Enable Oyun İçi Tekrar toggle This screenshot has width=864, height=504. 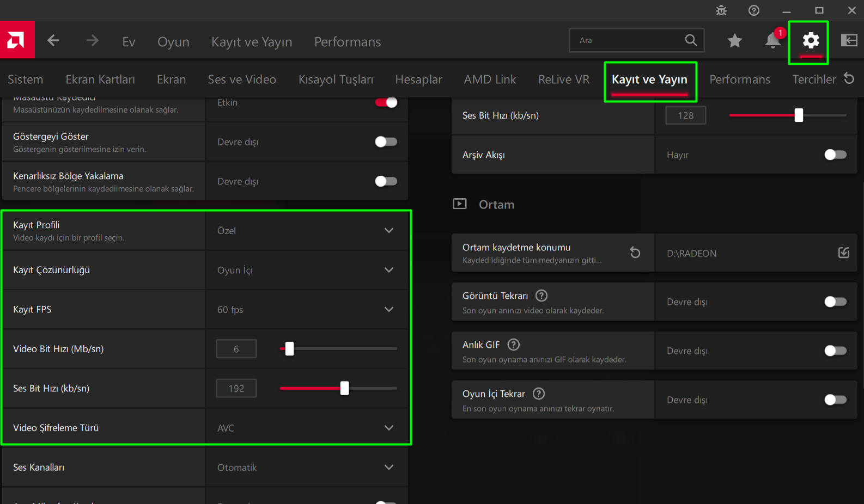836,399
